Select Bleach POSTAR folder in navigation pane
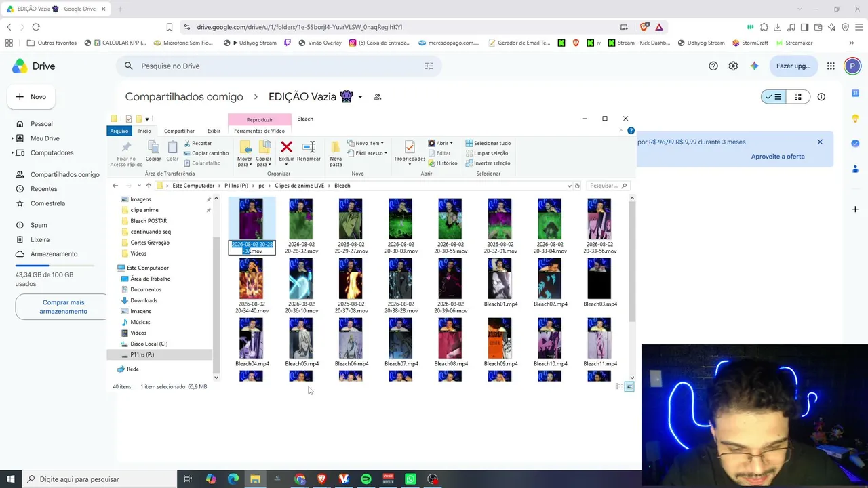Viewport: 868px width, 488px height. coord(149,221)
